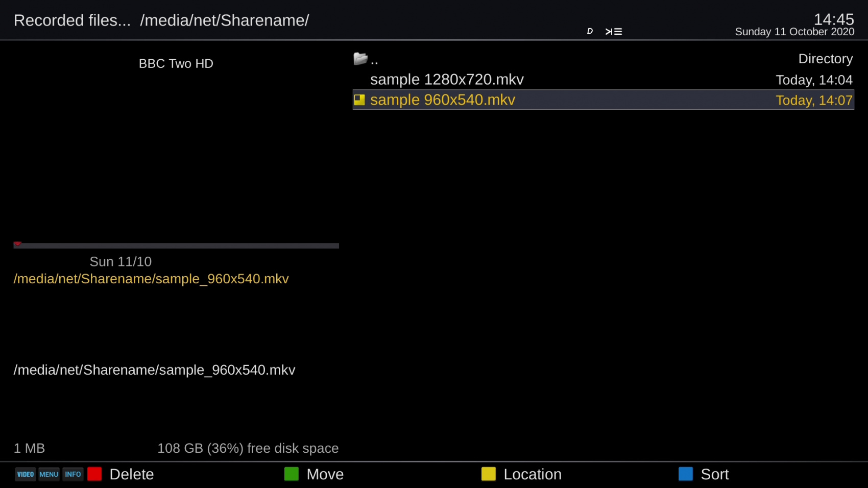This screenshot has height=488, width=868.
Task: Choose the Move option
Action: click(x=325, y=474)
